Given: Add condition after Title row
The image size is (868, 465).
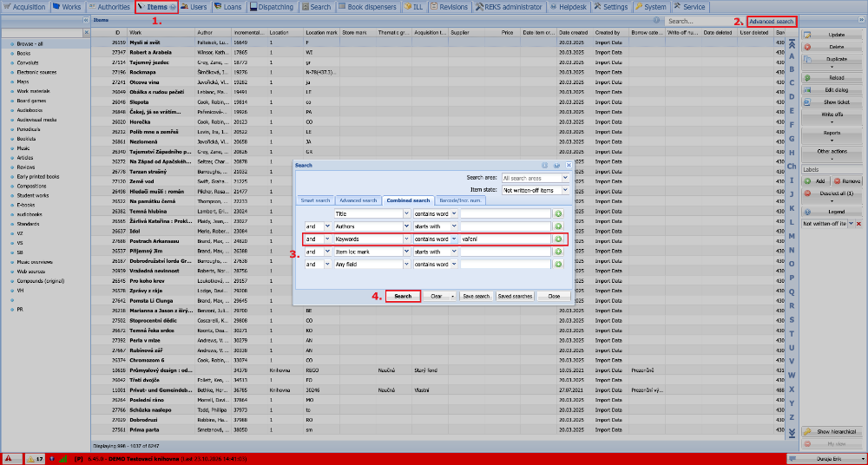Looking at the screenshot, I should (558, 213).
